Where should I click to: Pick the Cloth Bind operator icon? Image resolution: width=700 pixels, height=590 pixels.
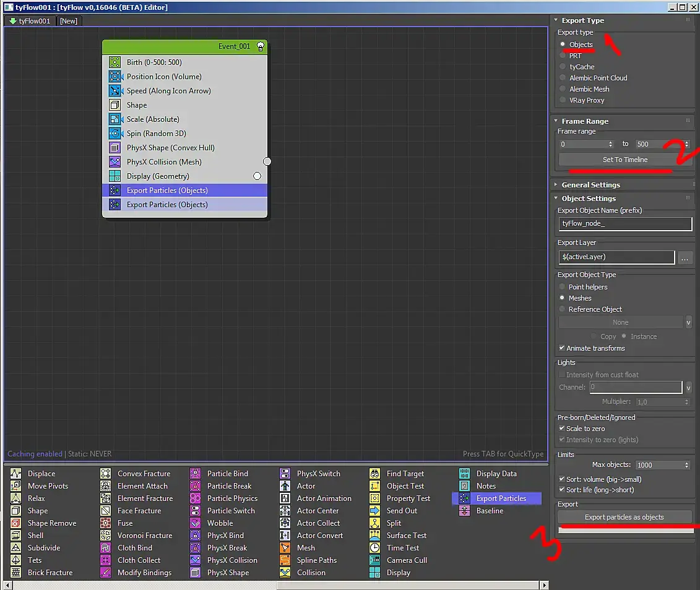105,547
